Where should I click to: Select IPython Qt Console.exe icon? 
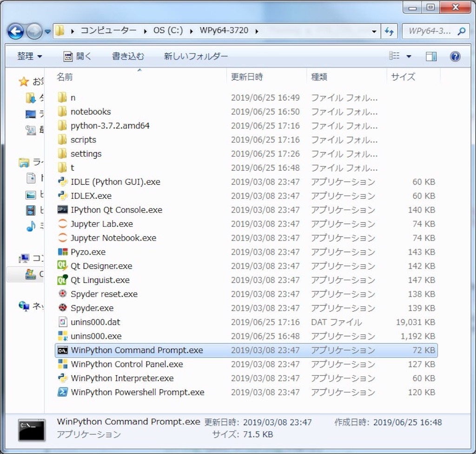pos(62,210)
